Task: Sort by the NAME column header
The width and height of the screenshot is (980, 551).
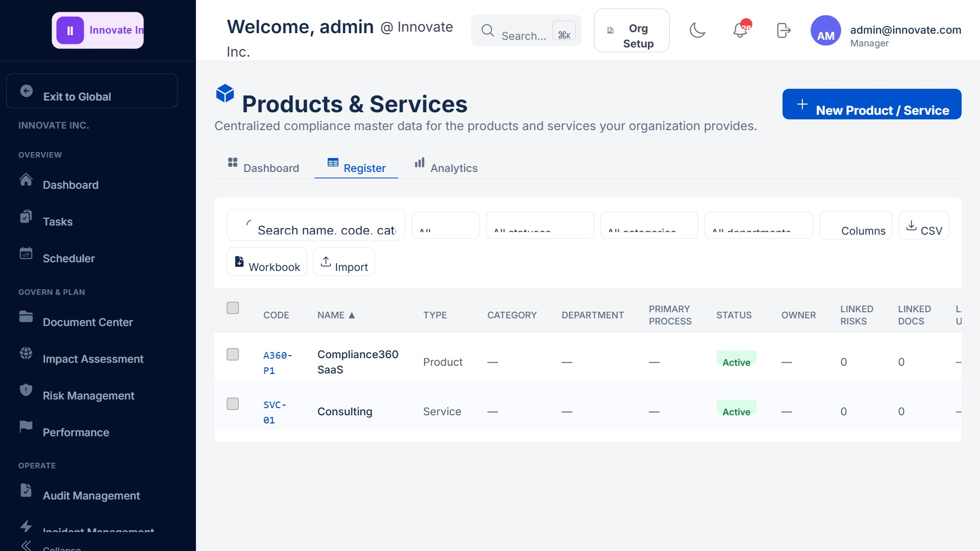Action: [336, 315]
